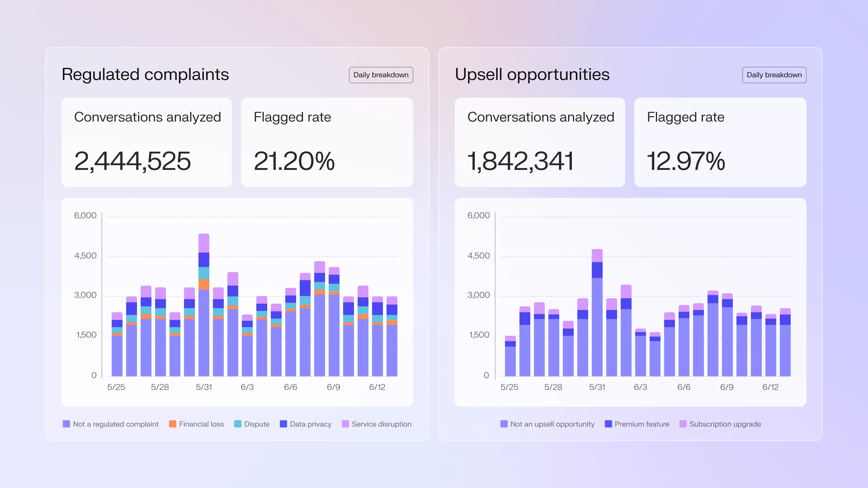The height and width of the screenshot is (488, 868).
Task: Click Daily breakdown in Regulated complaints panel
Action: (381, 75)
